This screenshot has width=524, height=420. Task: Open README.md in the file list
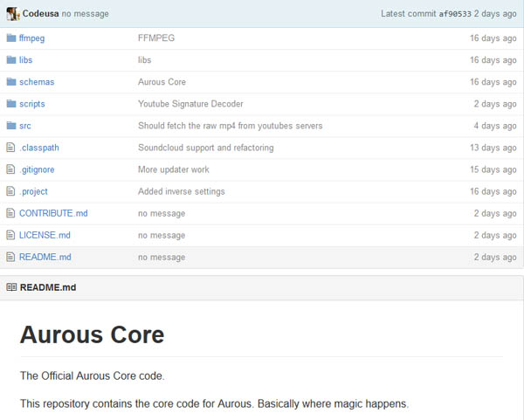click(x=45, y=257)
